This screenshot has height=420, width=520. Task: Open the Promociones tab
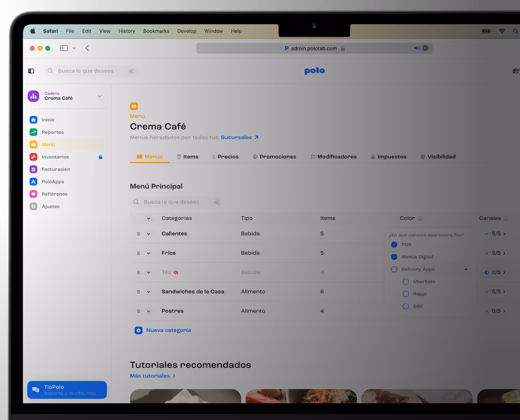[274, 157]
